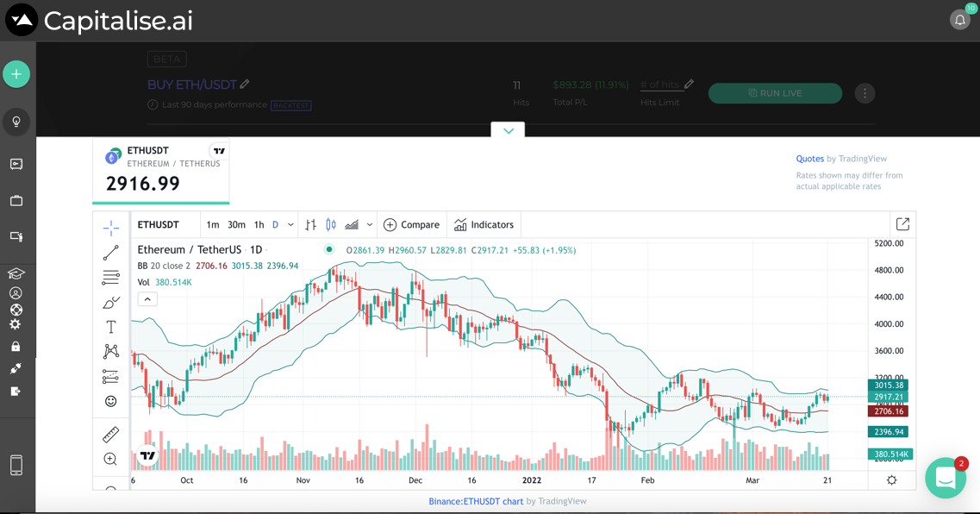Select the 30m timeframe
The width and height of the screenshot is (980, 514).
point(236,225)
